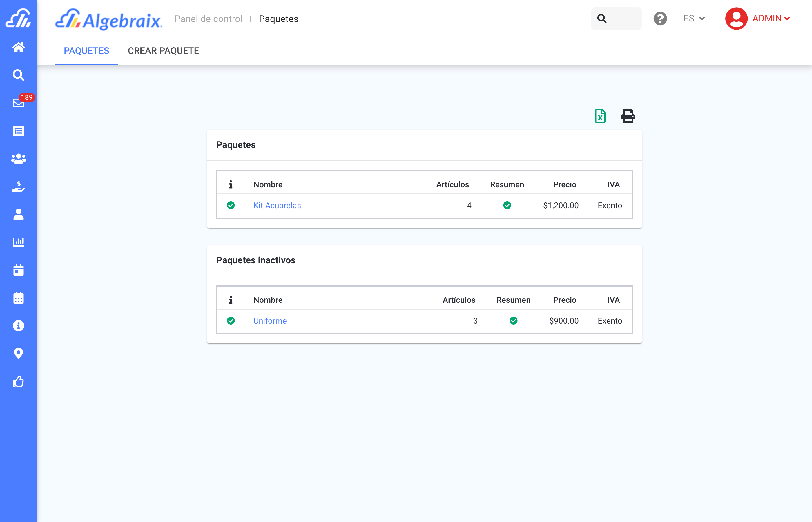
Task: Toggle the Uniforme status check icon
Action: click(x=231, y=321)
